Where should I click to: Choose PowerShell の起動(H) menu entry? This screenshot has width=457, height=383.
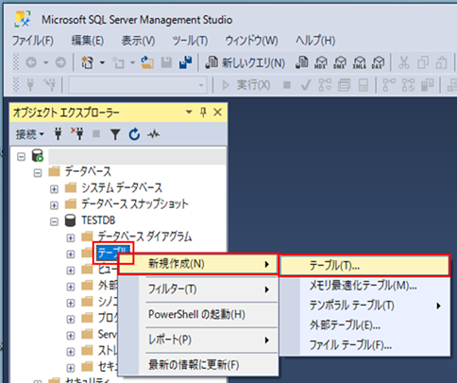tap(198, 315)
